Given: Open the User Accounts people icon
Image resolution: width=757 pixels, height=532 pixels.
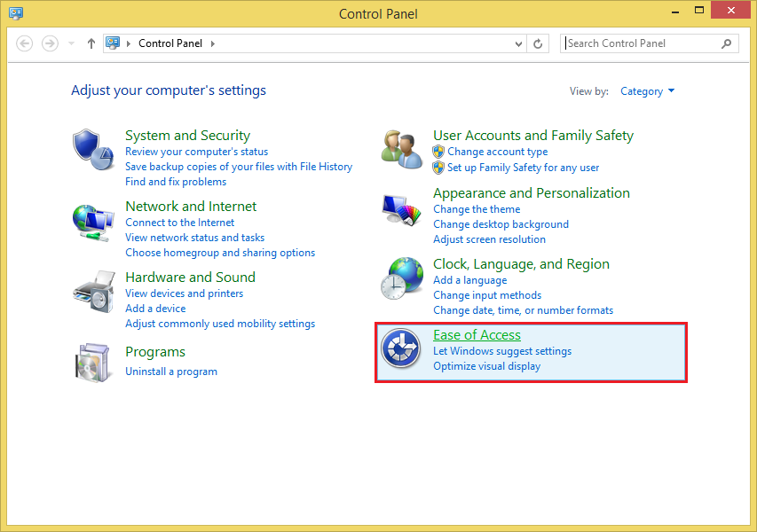Looking at the screenshot, I should 402,150.
